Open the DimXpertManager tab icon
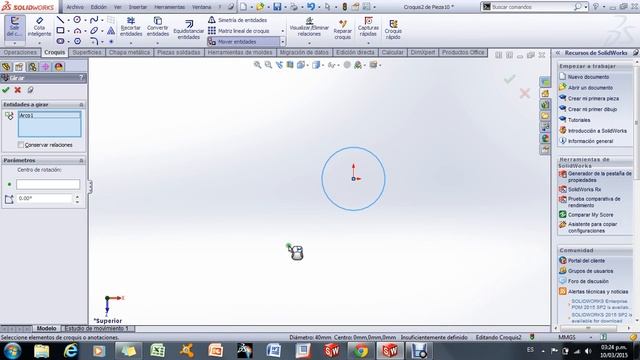 pyautogui.click(x=45, y=67)
